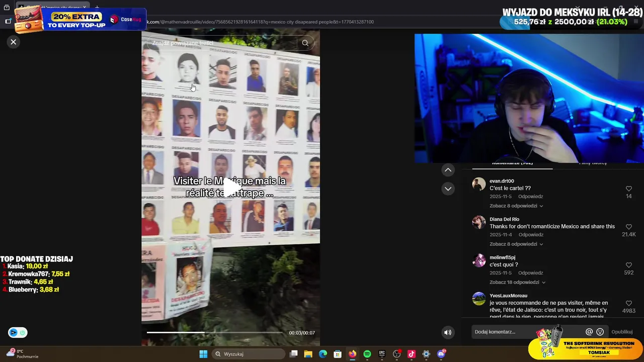Click the Opublikuj button
644x362 pixels.
pos(622,332)
